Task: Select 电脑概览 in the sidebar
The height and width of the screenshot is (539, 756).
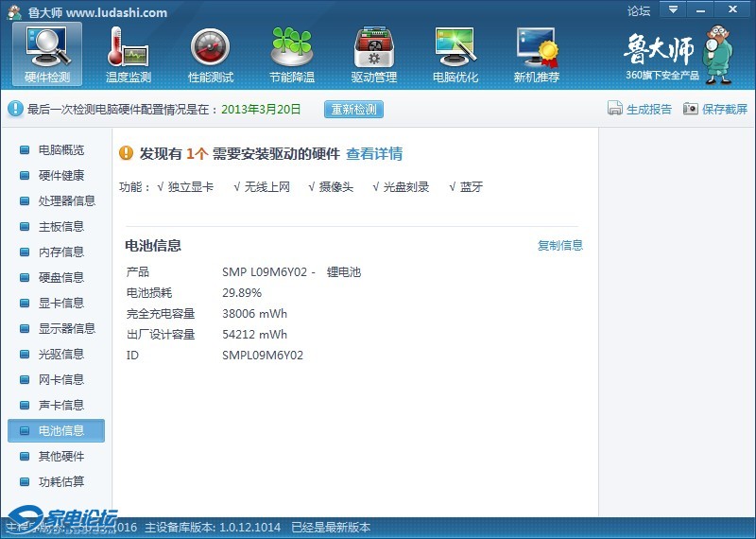Action: [x=60, y=149]
